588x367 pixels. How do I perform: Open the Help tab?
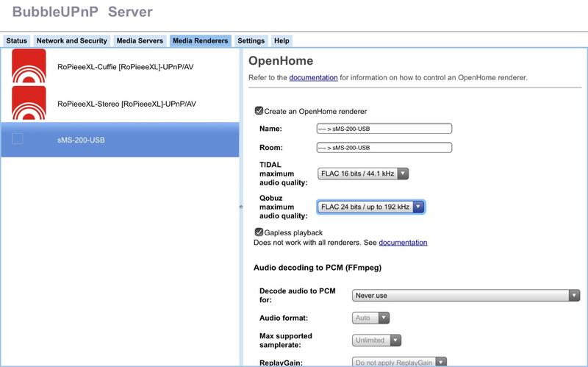(282, 41)
